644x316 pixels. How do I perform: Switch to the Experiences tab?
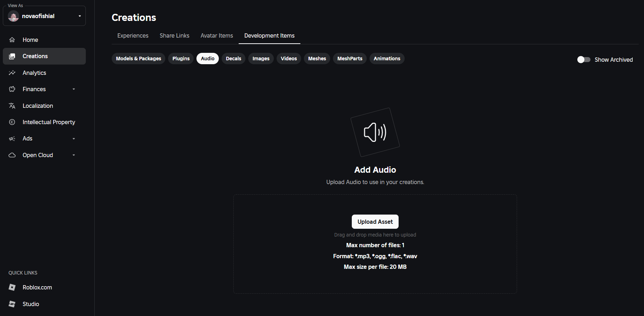(133, 35)
